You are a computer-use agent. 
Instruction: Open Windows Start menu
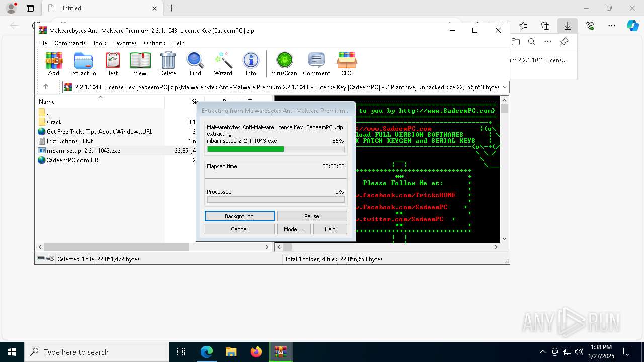(12, 352)
